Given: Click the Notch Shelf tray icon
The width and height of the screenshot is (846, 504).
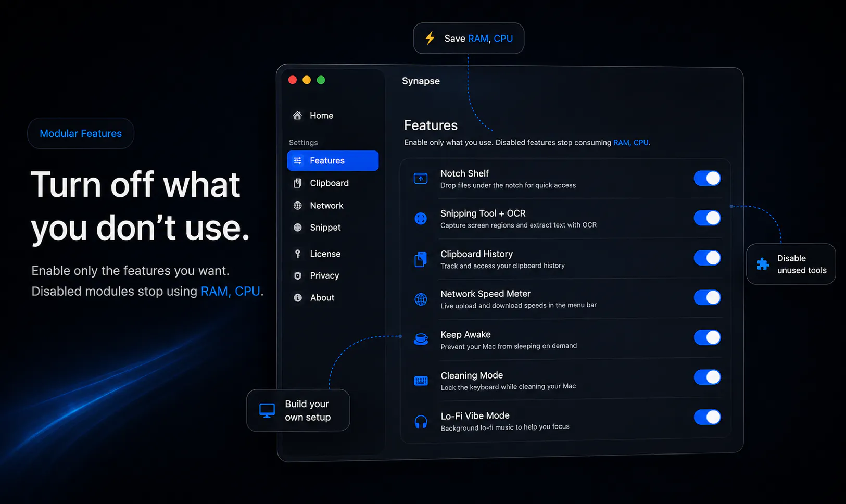Looking at the screenshot, I should (421, 179).
